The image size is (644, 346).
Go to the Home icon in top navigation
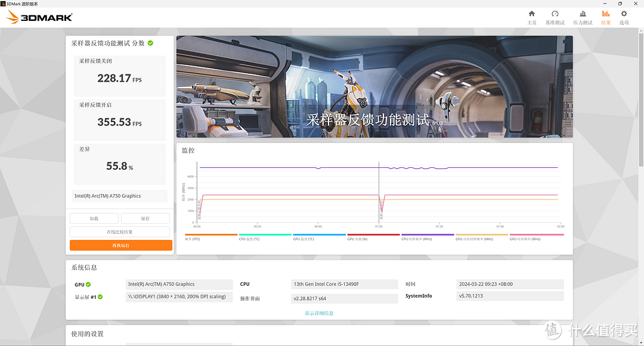click(x=531, y=14)
